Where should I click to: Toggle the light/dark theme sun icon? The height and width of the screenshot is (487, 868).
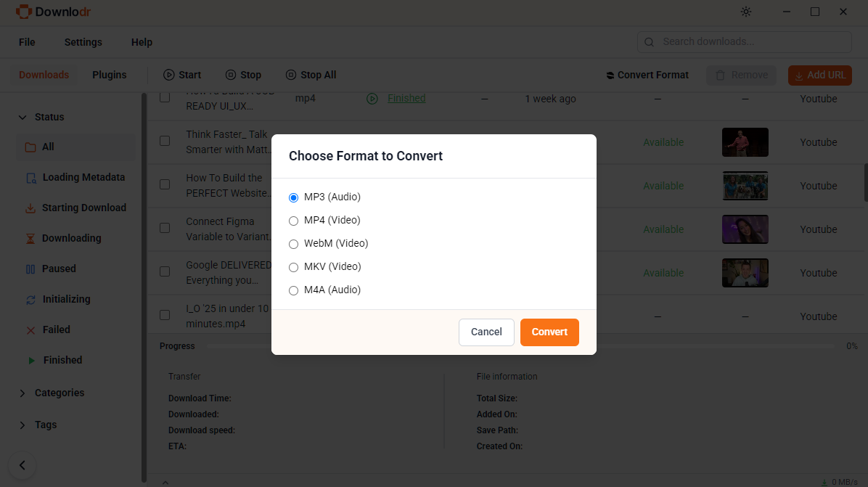pyautogui.click(x=746, y=12)
